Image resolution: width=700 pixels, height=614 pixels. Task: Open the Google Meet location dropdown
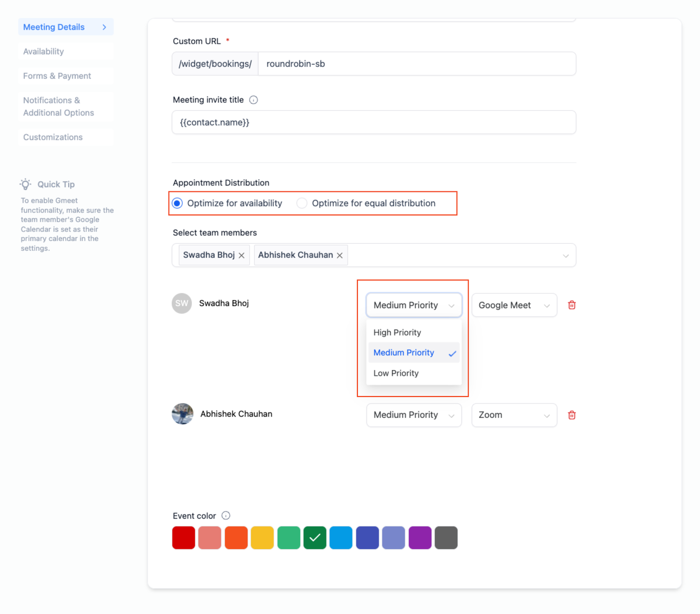pos(514,305)
